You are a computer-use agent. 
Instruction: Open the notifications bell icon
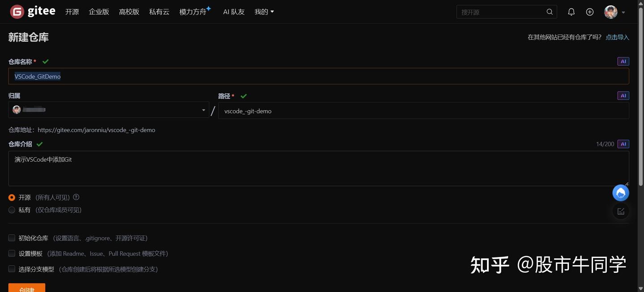coord(571,12)
